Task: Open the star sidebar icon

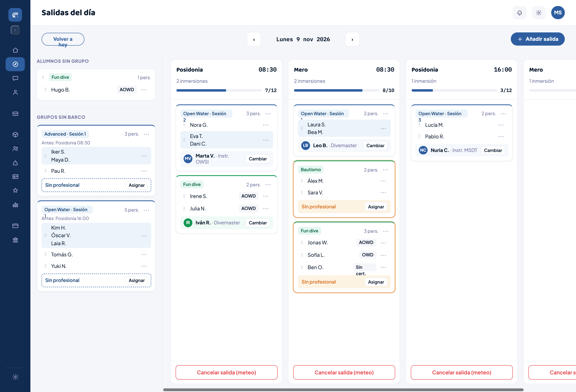Action: (15, 190)
